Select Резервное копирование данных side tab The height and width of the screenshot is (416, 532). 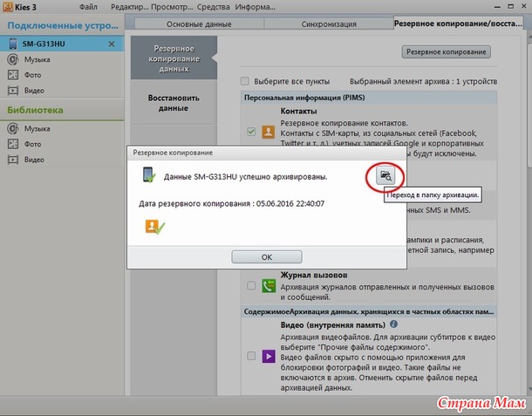coord(174,58)
